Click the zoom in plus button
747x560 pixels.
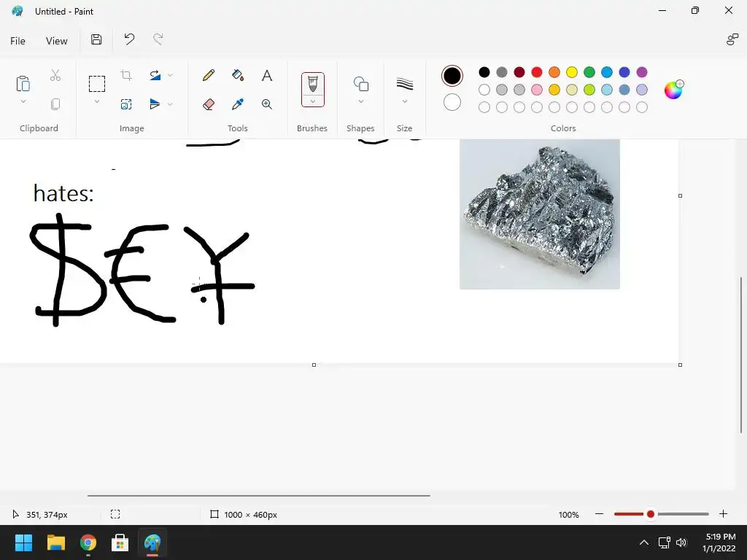tap(723, 514)
